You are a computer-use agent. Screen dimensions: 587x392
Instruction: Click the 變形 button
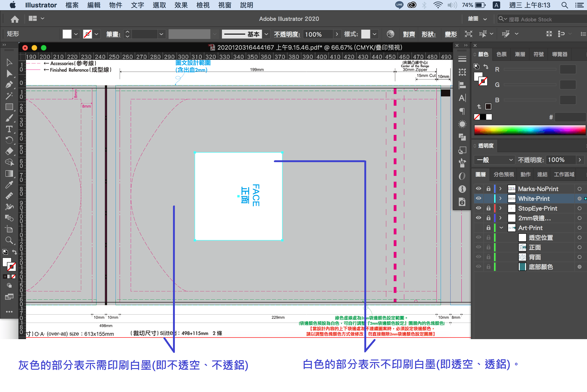451,34
